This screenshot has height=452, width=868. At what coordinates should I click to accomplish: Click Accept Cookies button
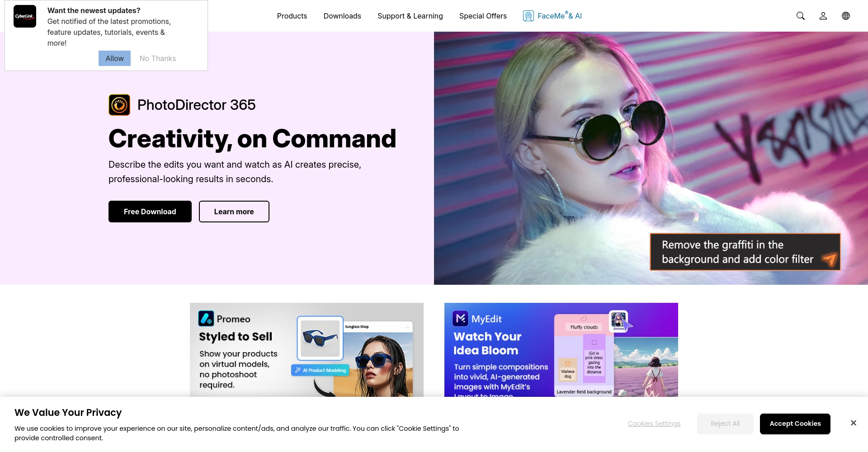[795, 424]
